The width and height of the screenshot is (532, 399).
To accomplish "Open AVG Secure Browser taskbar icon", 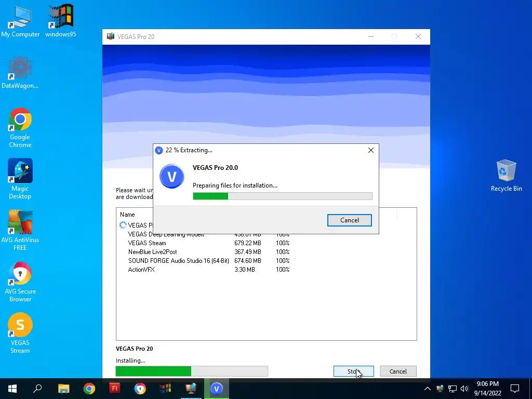I will coord(140,389).
